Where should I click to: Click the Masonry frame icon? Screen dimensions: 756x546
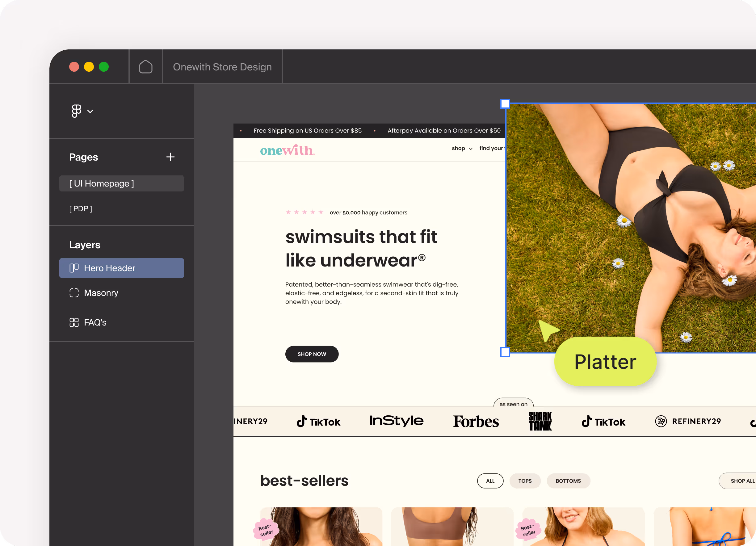pyautogui.click(x=74, y=293)
